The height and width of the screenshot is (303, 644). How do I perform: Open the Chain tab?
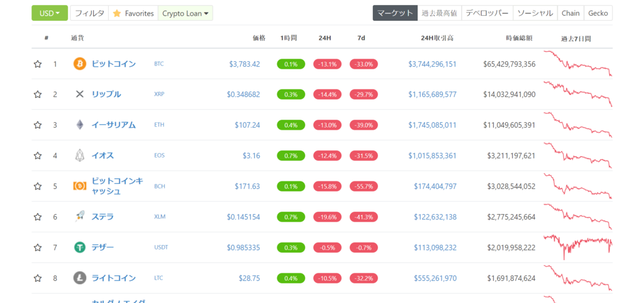[570, 13]
